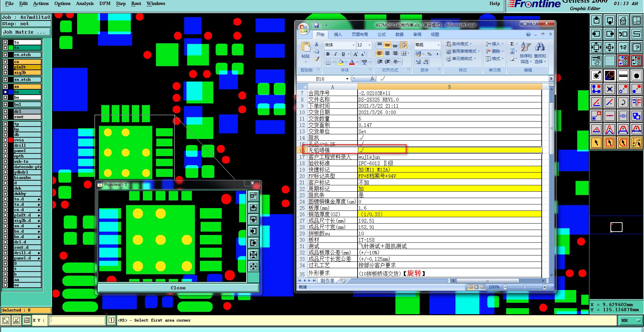Open the 条件格式 dropdown
The width and height of the screenshot is (644, 332).
(459, 44)
